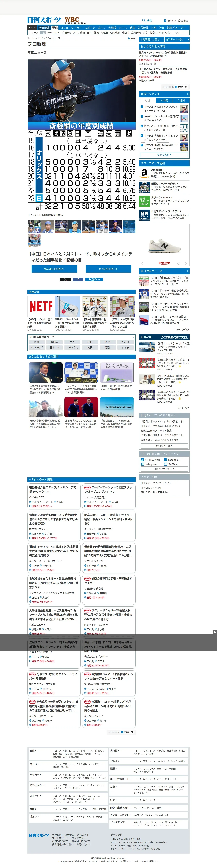This screenshot has width=217, height=868.
Task: Open 日刊のアカウント button
Action: (x=164, y=469)
